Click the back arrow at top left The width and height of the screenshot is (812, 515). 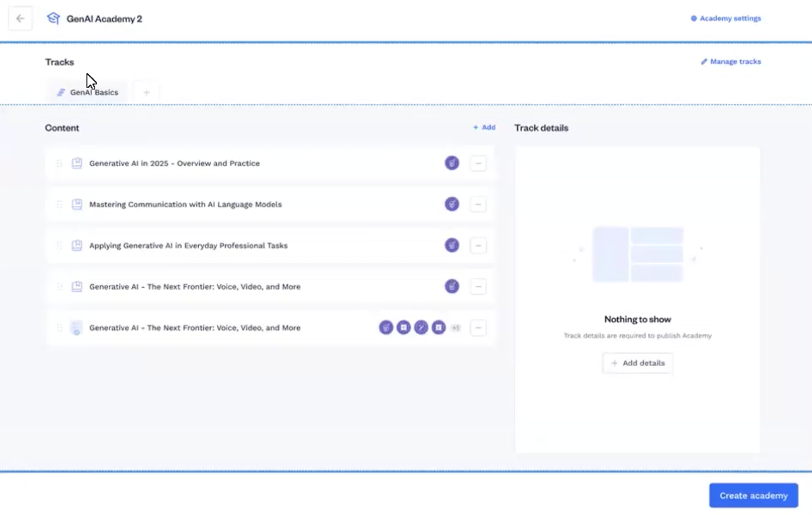(20, 18)
